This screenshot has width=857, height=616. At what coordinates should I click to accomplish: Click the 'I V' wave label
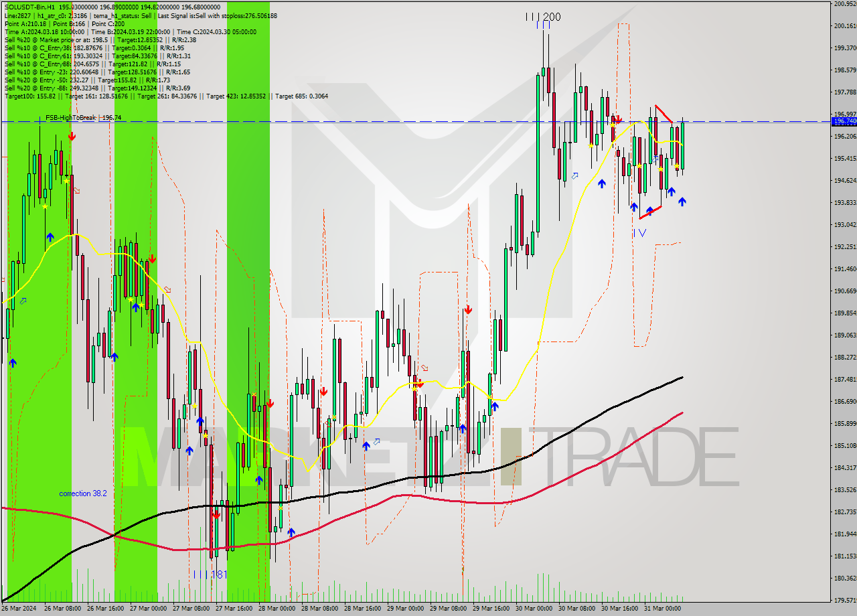639,233
